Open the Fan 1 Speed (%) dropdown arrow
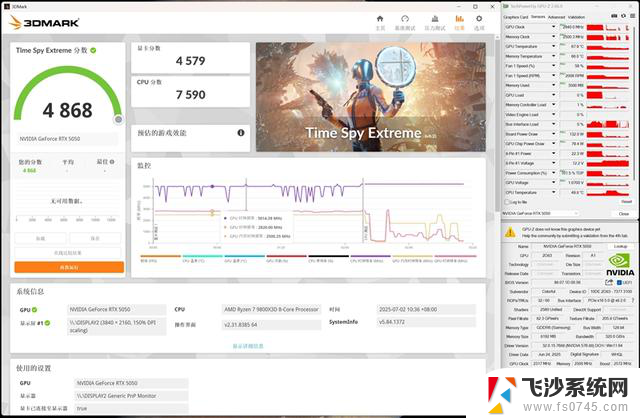The height and width of the screenshot is (418, 640). point(554,66)
